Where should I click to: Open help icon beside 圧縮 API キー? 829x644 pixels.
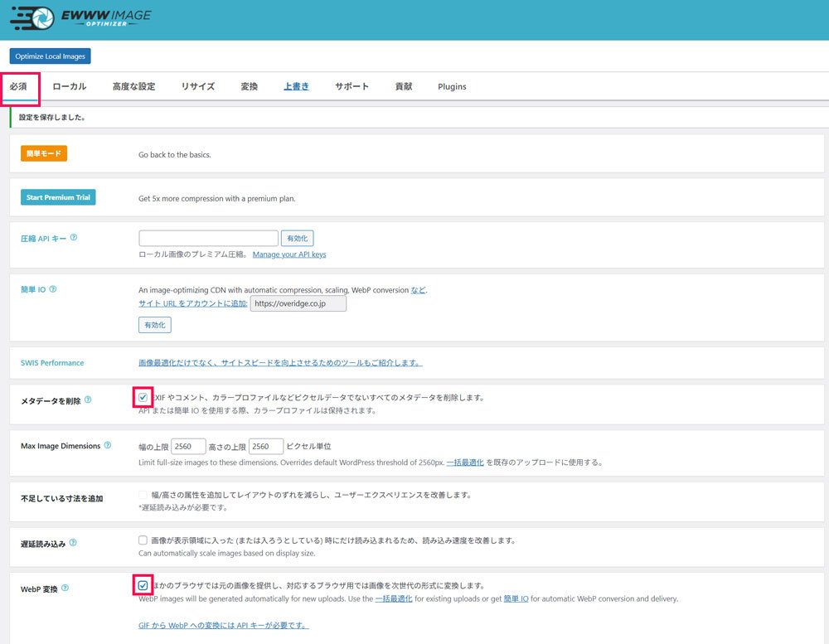pyautogui.click(x=74, y=237)
